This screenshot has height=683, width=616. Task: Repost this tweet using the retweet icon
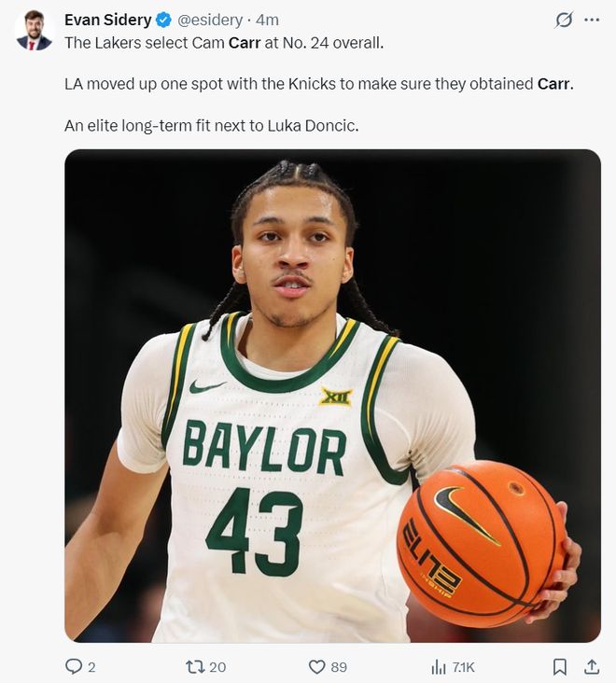point(193,666)
